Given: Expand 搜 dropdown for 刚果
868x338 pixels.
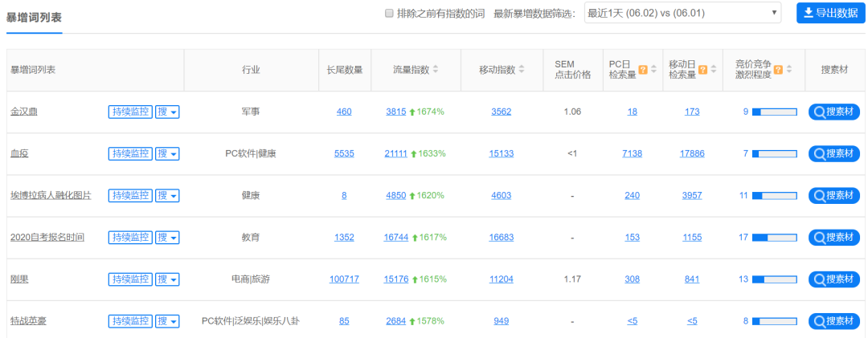Looking at the screenshot, I should pos(167,279).
